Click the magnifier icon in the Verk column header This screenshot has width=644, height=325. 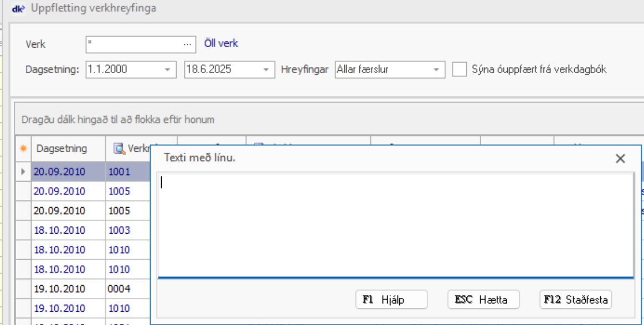[x=119, y=148]
